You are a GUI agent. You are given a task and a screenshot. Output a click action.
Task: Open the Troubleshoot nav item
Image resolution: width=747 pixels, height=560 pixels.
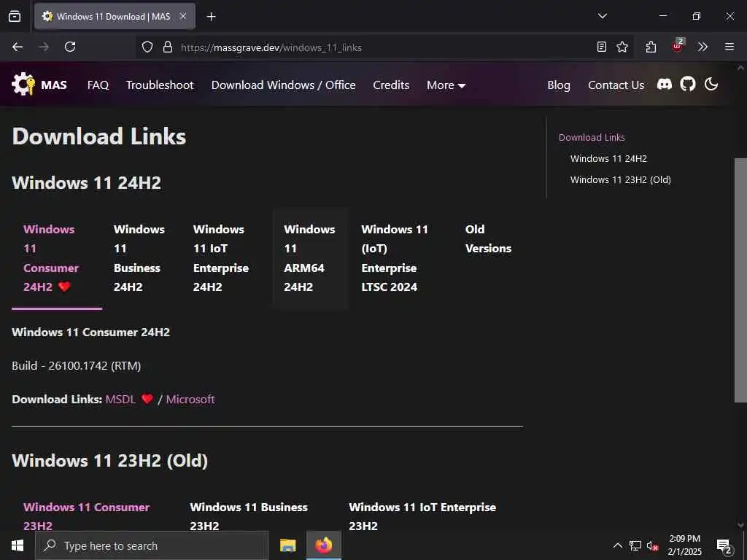(160, 85)
